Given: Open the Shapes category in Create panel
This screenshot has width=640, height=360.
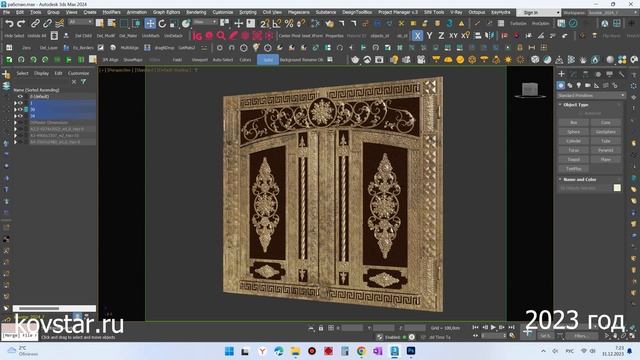Looking at the screenshot, I should coord(570,85).
